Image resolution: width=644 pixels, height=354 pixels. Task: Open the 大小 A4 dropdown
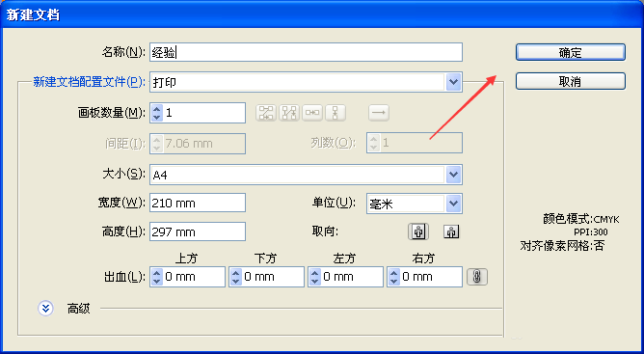(306, 175)
